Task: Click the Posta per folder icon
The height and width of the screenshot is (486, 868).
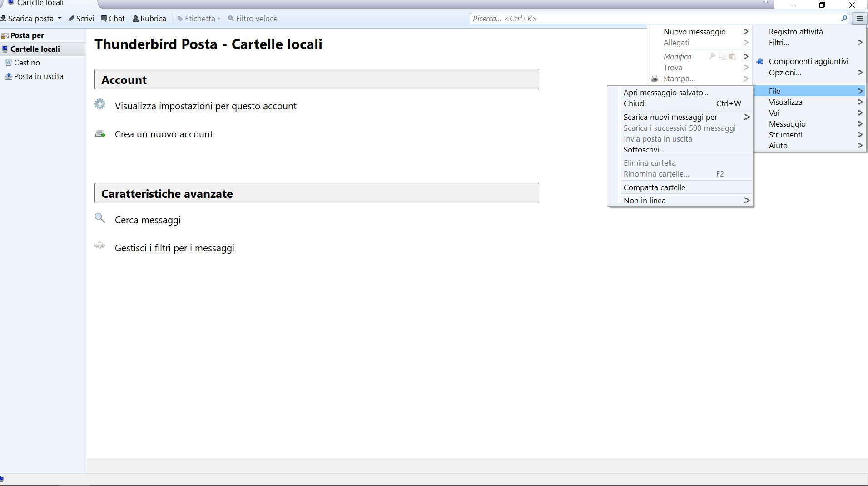Action: [5, 35]
